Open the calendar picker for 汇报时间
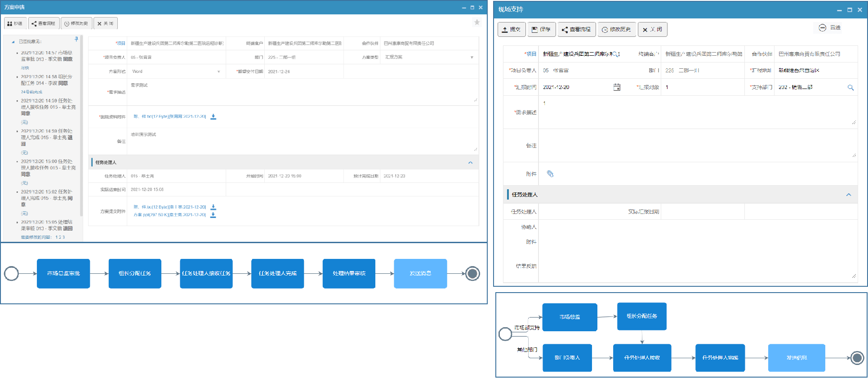Image resolution: width=868 pixels, height=378 pixels. (617, 87)
